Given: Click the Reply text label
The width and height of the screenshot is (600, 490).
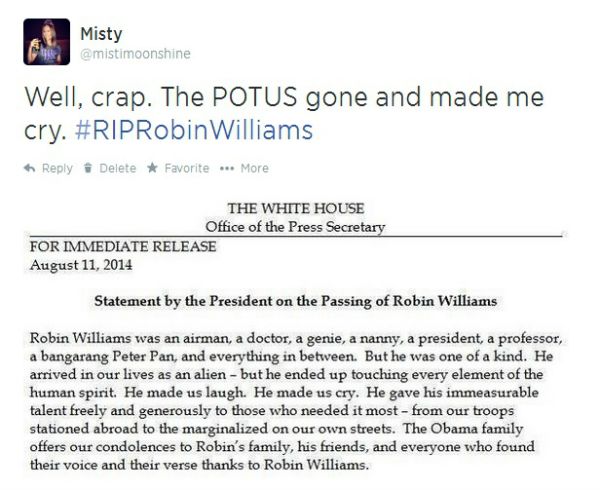Looking at the screenshot, I should (57, 168).
